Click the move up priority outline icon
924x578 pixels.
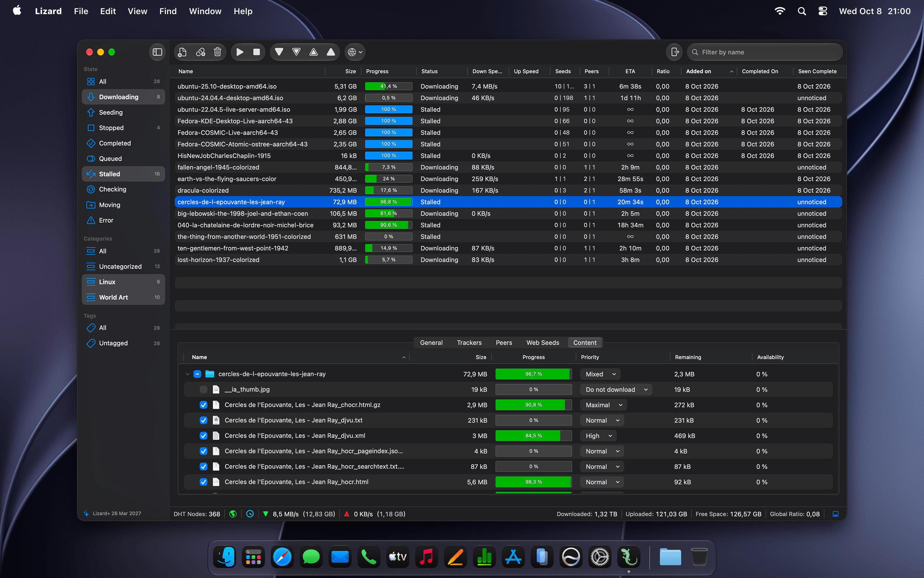pyautogui.click(x=313, y=52)
